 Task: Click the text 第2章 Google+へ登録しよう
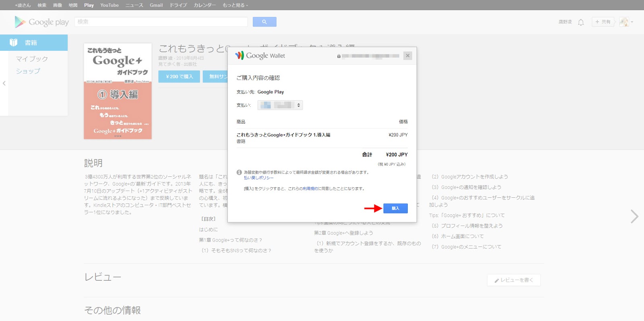[344, 233]
